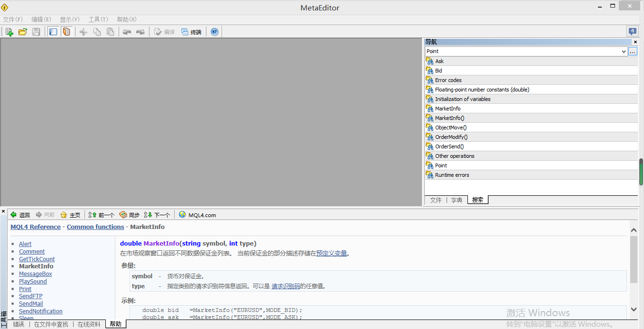The image size is (644, 329).
Task: Open the SendNotification function link
Action: click(41, 311)
